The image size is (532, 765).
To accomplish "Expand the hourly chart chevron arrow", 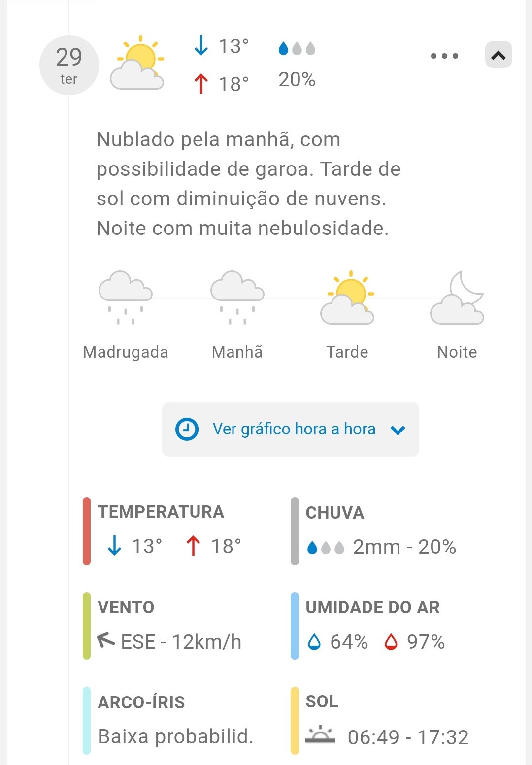I will point(398,430).
